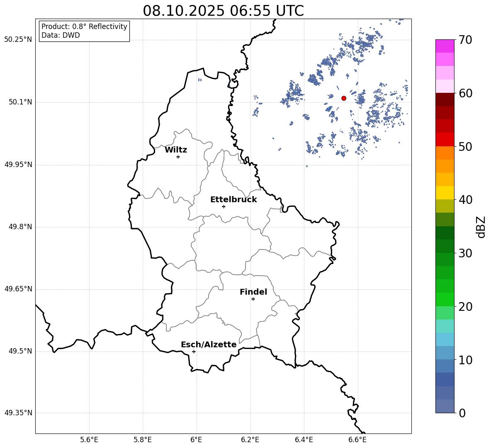Pick the magenta swatch below 70 dBZ
The image size is (491, 448).
[445, 46]
